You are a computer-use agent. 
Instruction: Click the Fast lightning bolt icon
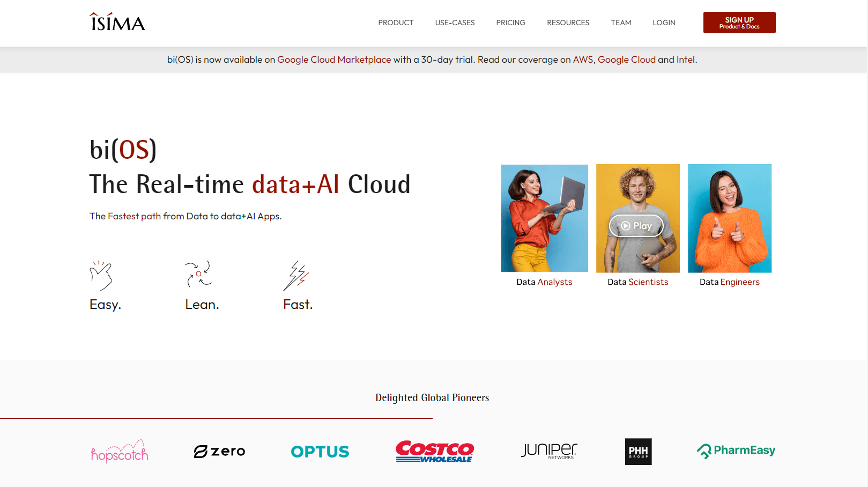pyautogui.click(x=296, y=276)
